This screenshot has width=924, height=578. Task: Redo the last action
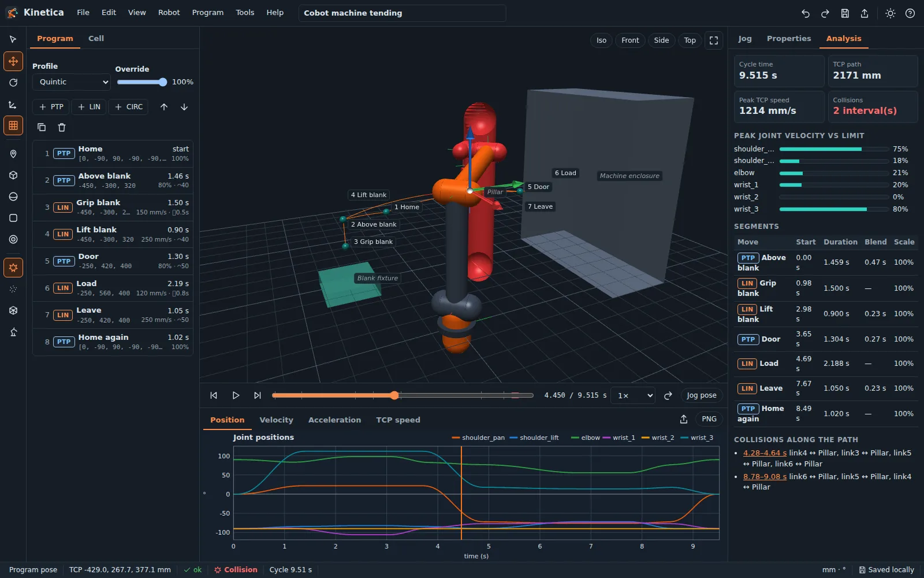(x=825, y=13)
